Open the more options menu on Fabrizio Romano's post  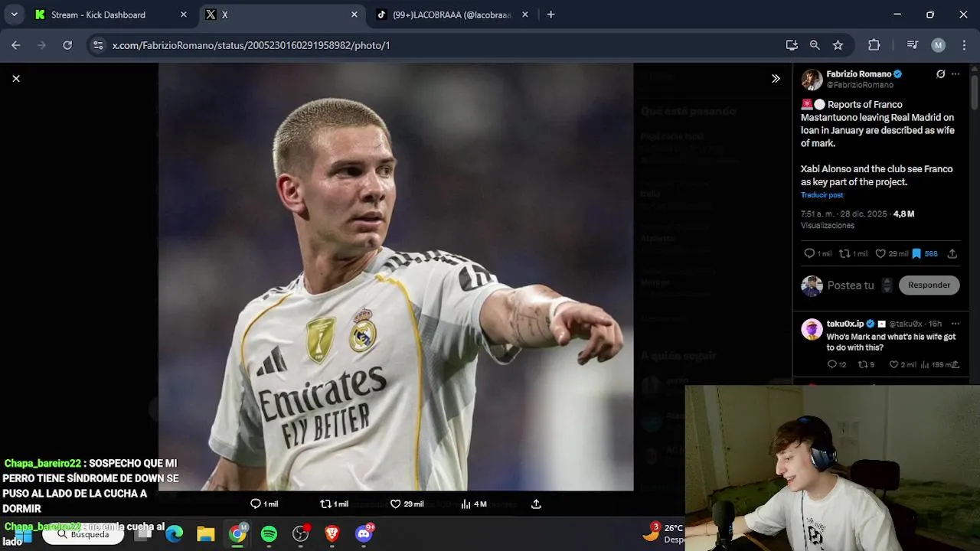pyautogui.click(x=955, y=74)
